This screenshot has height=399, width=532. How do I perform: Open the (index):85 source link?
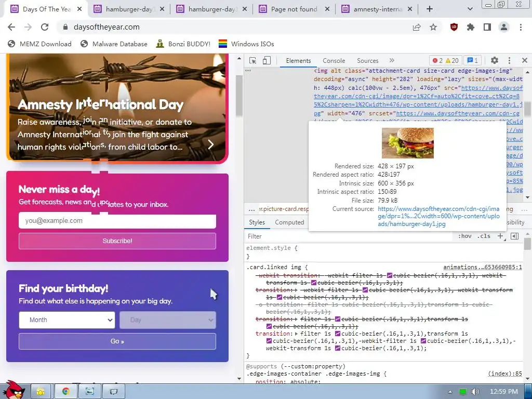[505, 374]
